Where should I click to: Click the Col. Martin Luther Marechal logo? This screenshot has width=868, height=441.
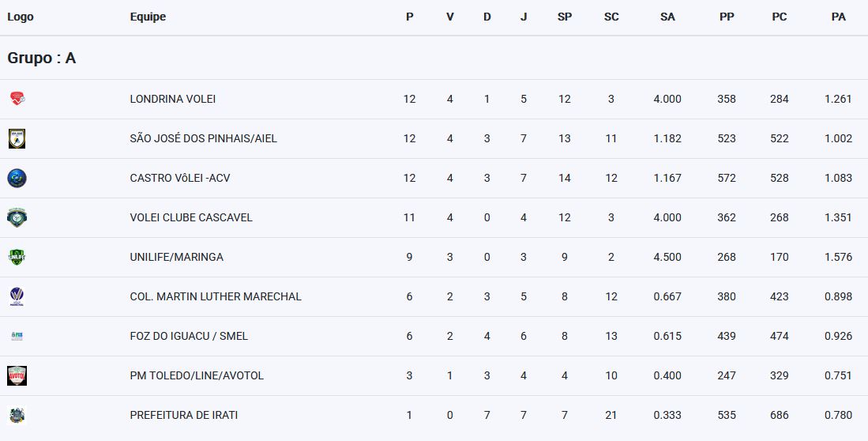(x=17, y=296)
